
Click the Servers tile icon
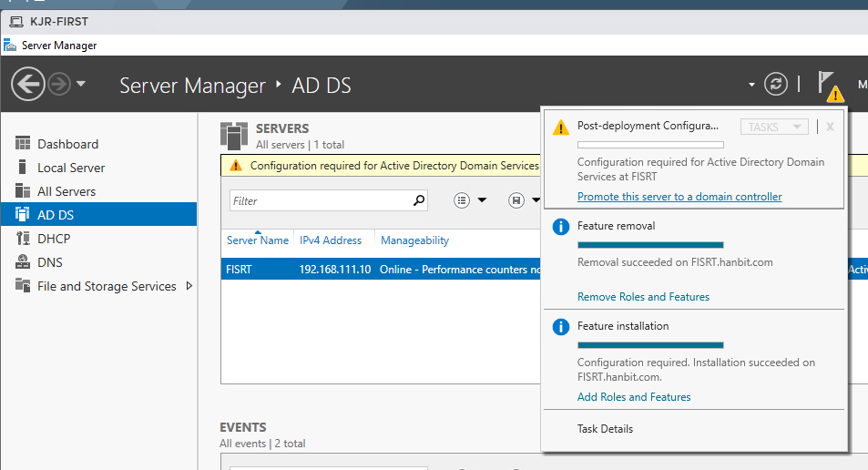233,137
